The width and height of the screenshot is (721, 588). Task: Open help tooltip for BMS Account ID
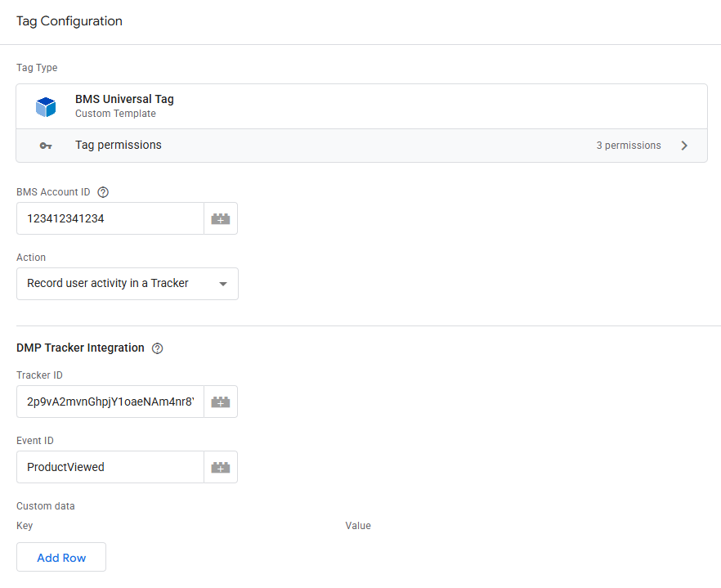point(103,192)
